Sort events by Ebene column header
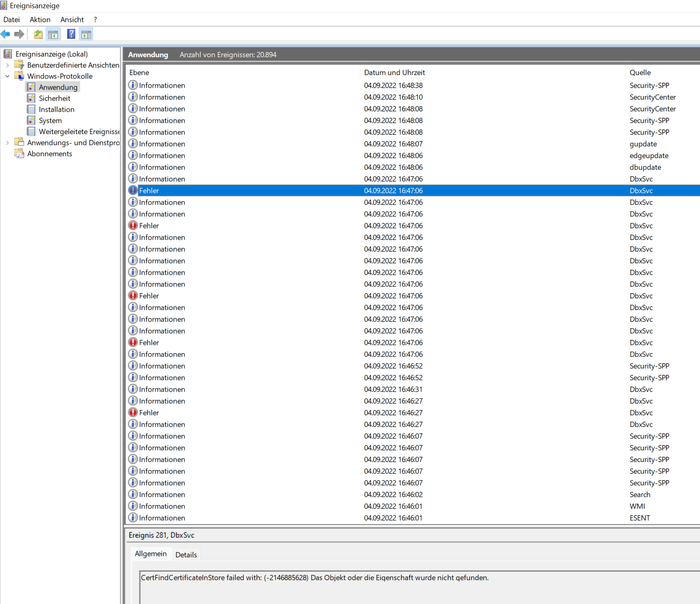The height and width of the screenshot is (604, 700). 243,73
